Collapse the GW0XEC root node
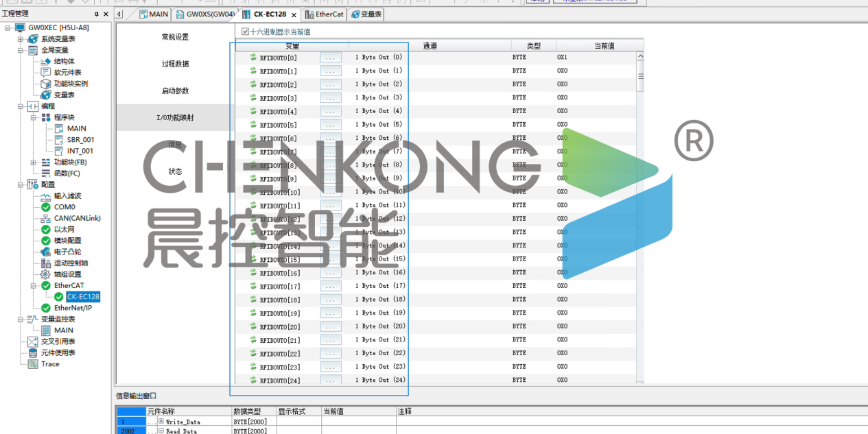 8,27
